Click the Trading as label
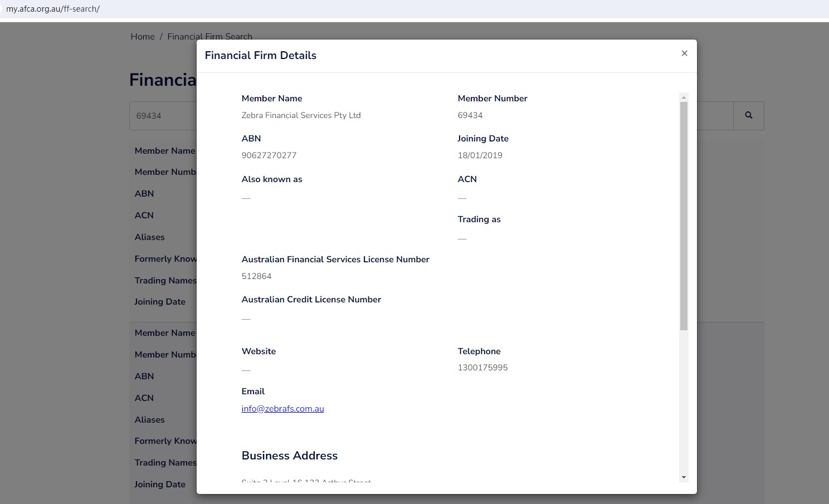This screenshot has width=829, height=504. coord(479,219)
